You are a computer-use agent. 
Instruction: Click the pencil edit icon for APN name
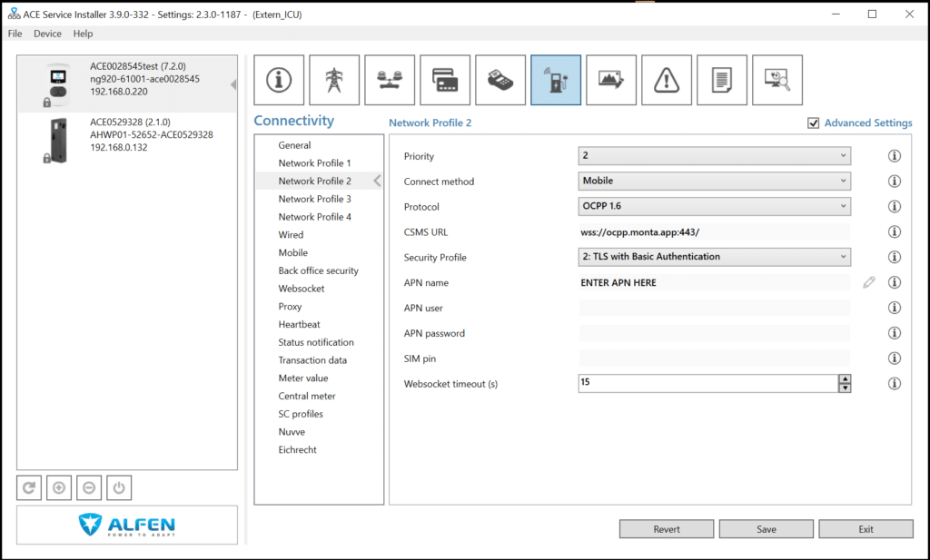[x=869, y=282]
